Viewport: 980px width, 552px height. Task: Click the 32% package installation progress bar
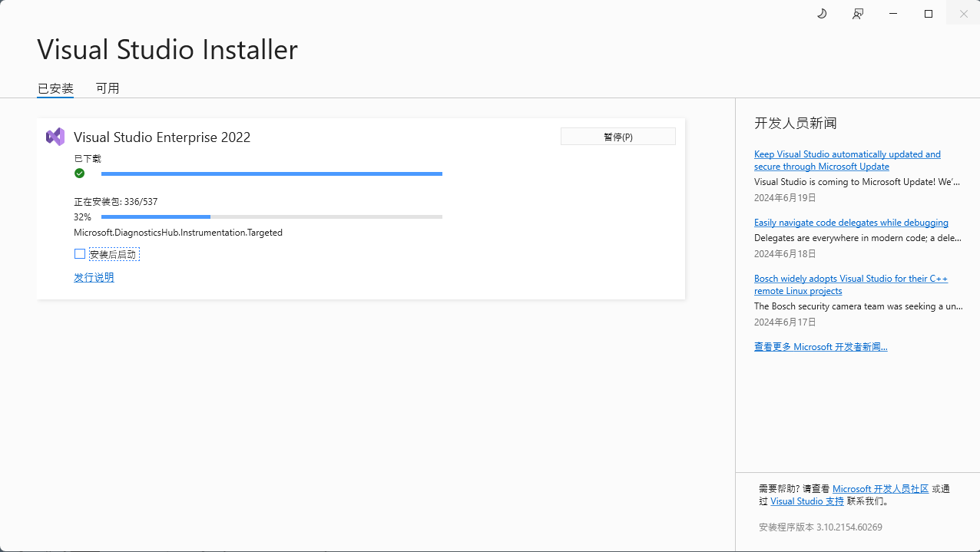tap(271, 217)
